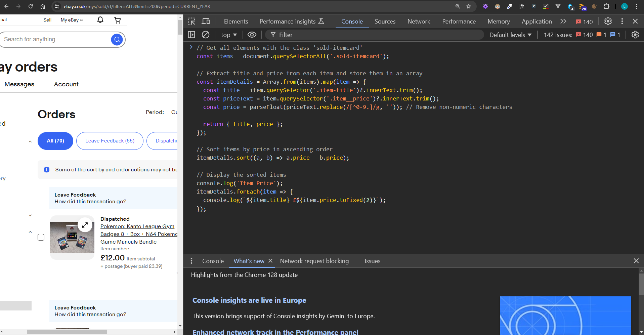Open the Pokemon Kanto League Gym listing
This screenshot has width=644, height=335.
point(139,234)
